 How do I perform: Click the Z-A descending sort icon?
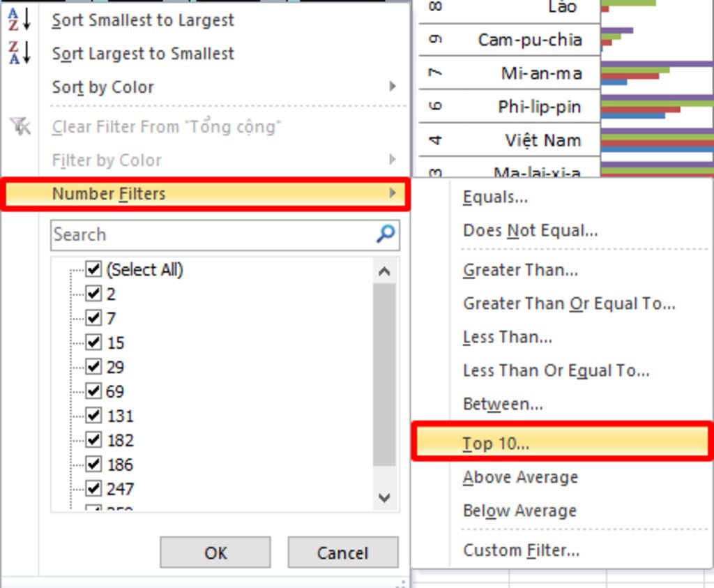[x=20, y=53]
